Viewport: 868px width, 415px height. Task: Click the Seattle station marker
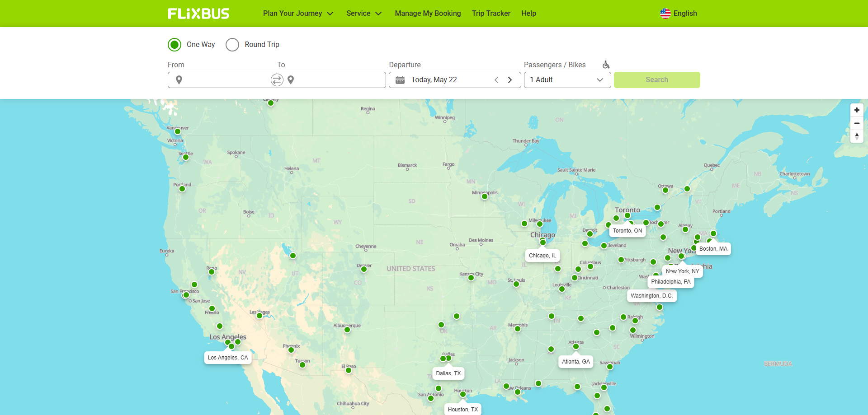coord(185,157)
